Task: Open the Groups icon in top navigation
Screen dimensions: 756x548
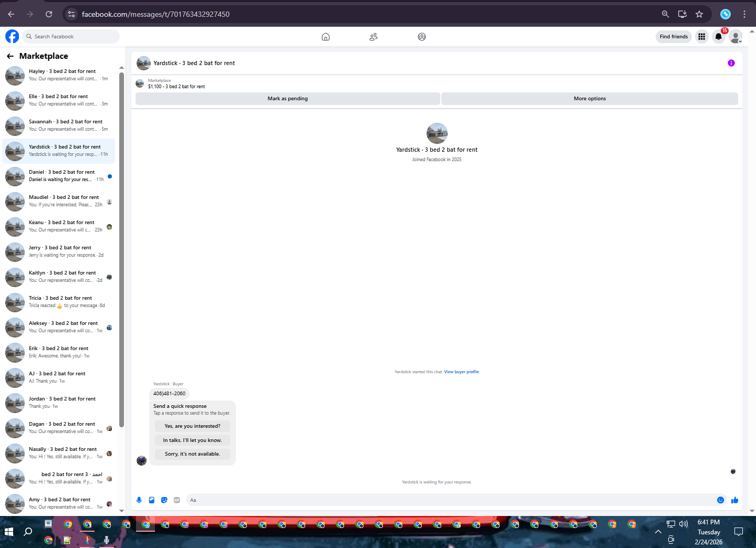Action: pyautogui.click(x=422, y=37)
